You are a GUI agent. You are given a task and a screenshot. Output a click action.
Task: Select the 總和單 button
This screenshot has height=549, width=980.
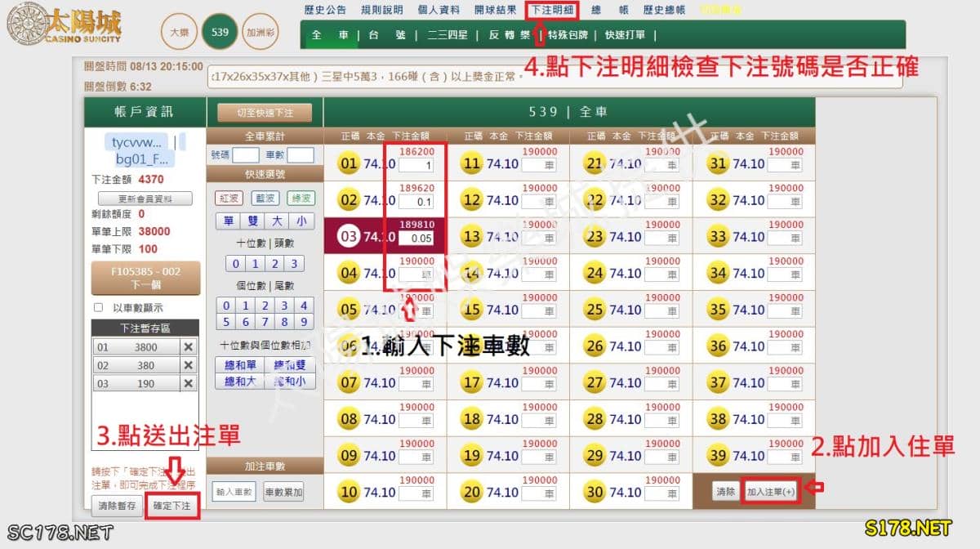click(x=240, y=366)
